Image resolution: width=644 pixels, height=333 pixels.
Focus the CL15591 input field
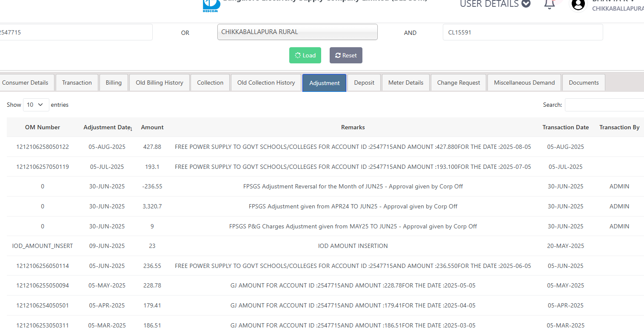tap(523, 32)
